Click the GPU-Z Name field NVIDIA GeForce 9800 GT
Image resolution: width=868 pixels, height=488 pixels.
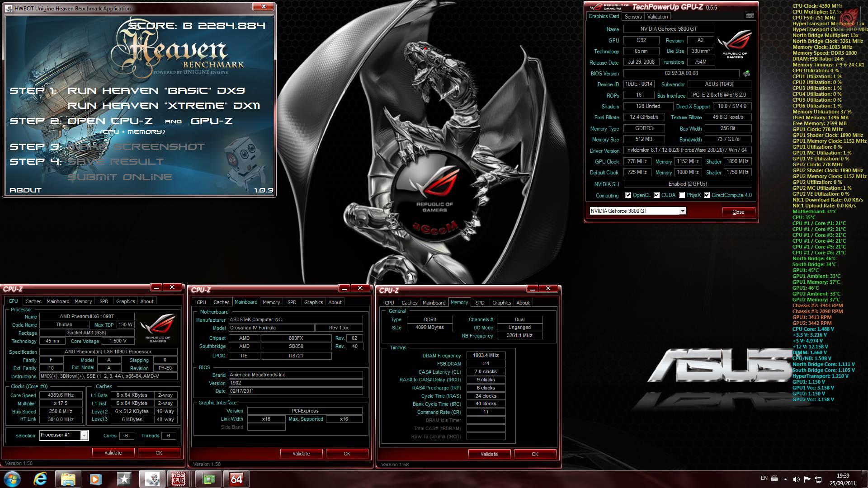tap(669, 29)
